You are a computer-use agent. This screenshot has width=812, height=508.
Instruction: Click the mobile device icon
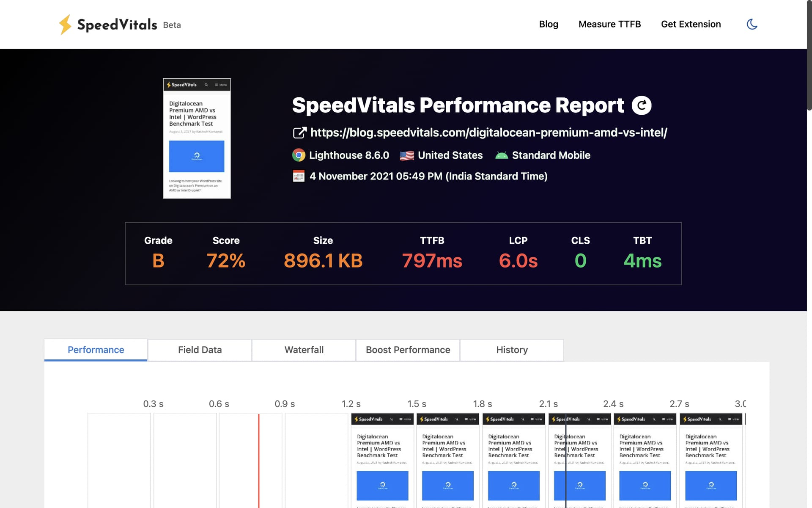point(502,154)
